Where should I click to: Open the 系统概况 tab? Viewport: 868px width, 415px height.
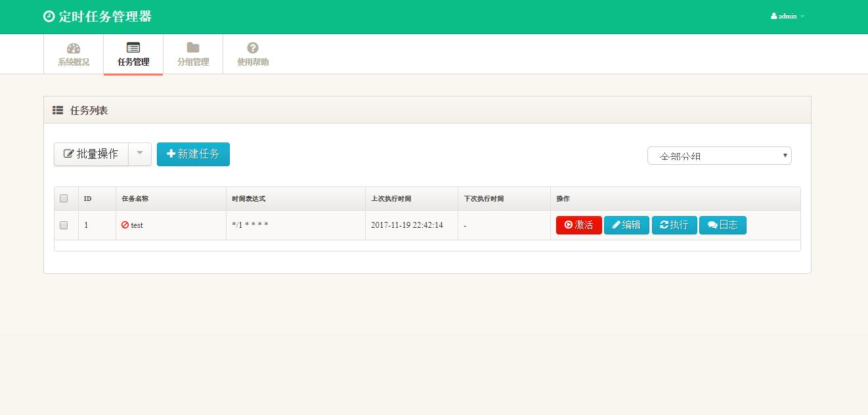pyautogui.click(x=74, y=55)
